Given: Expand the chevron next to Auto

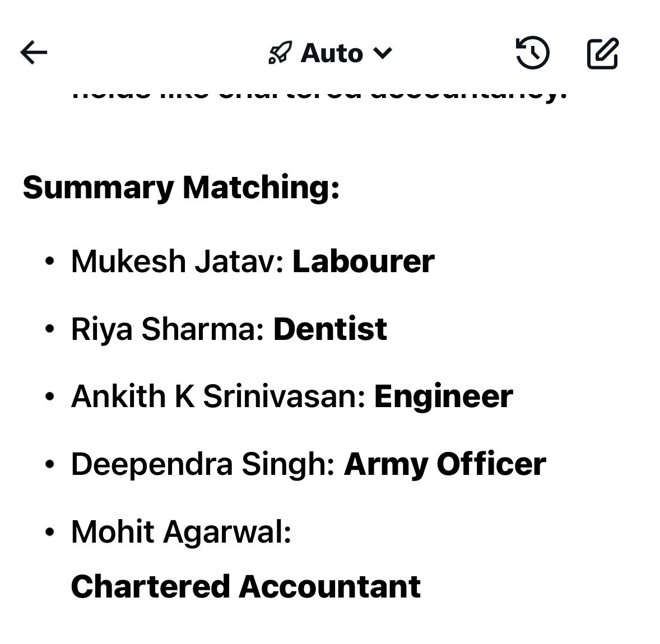Looking at the screenshot, I should (x=383, y=53).
